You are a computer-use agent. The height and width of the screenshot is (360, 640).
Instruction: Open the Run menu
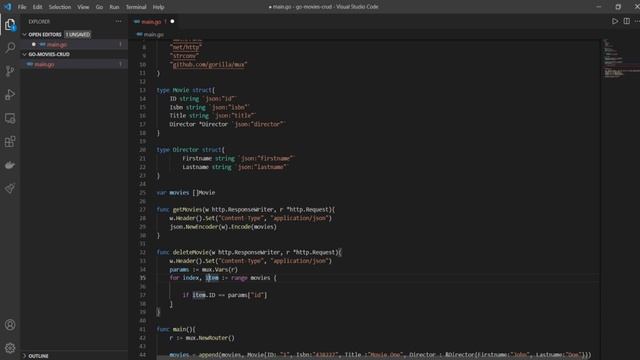pos(114,7)
